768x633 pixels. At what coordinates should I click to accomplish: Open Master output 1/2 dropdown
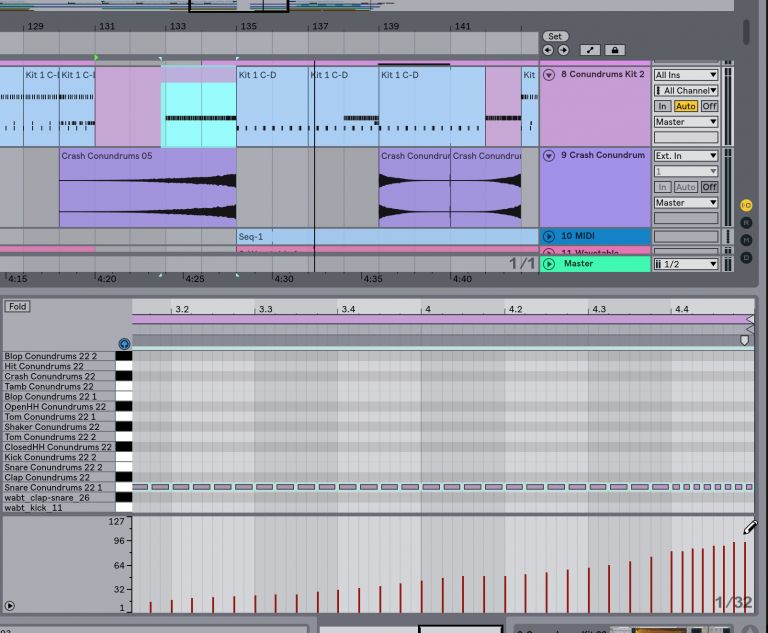click(x=686, y=265)
